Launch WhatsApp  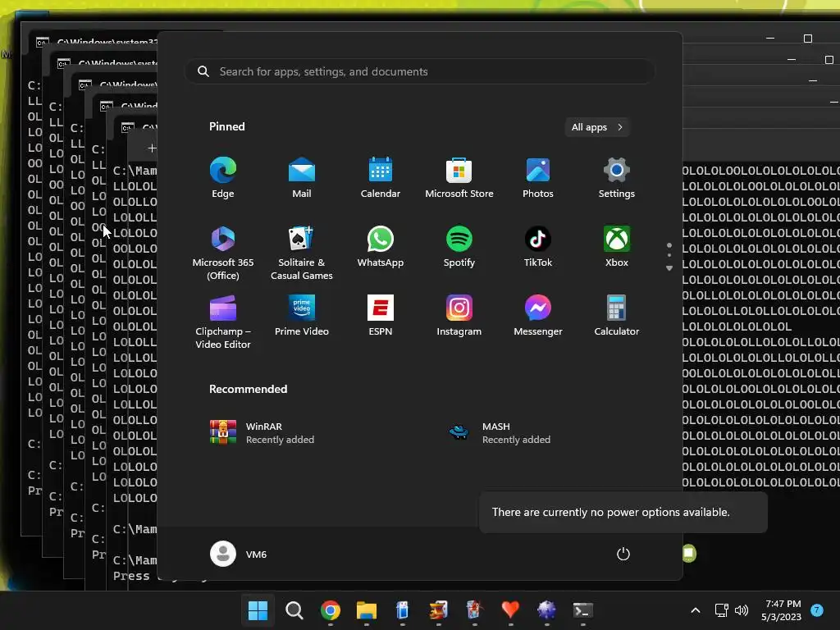click(x=381, y=247)
